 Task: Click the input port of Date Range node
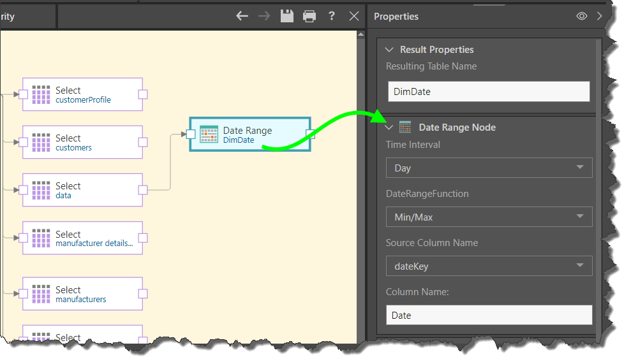point(190,134)
